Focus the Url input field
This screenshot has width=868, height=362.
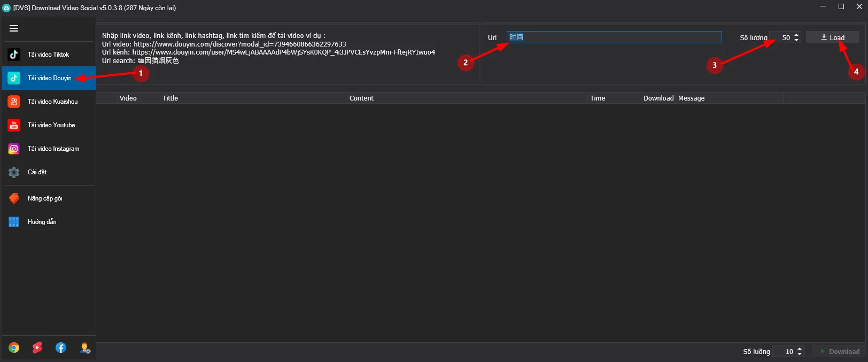614,37
